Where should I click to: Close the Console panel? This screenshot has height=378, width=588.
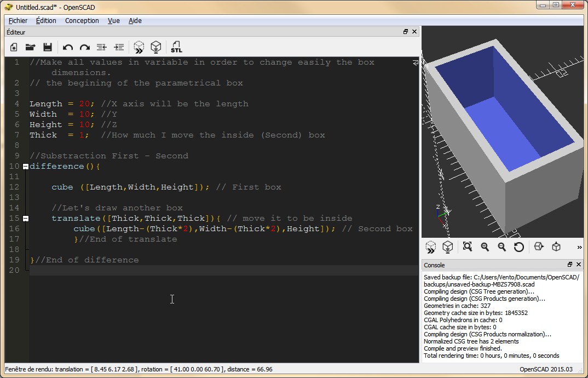pos(579,265)
